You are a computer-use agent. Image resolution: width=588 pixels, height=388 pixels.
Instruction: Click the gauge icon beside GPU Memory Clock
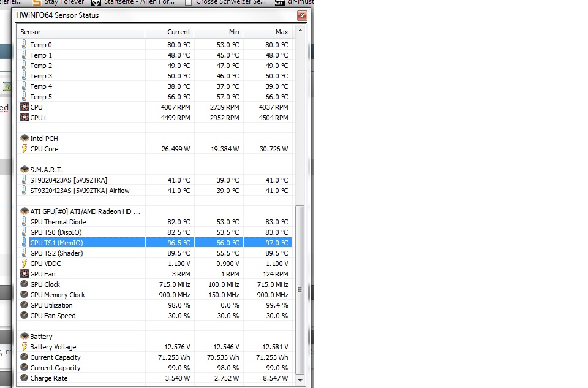[x=24, y=295]
